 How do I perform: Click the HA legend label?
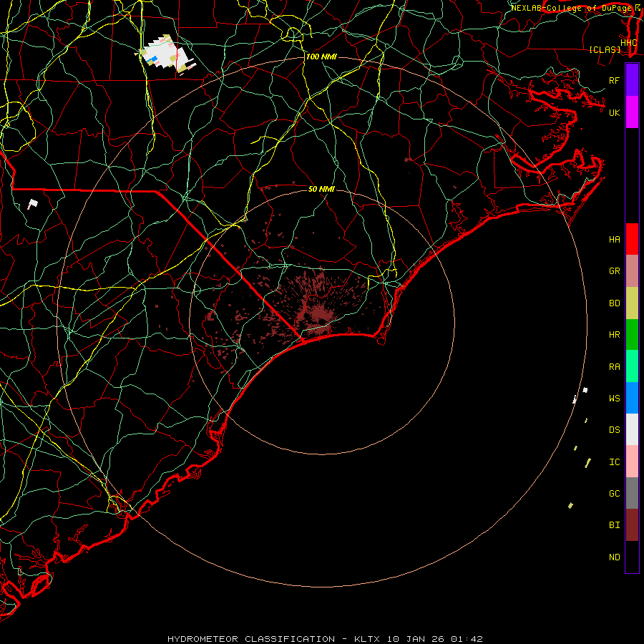pos(614,240)
